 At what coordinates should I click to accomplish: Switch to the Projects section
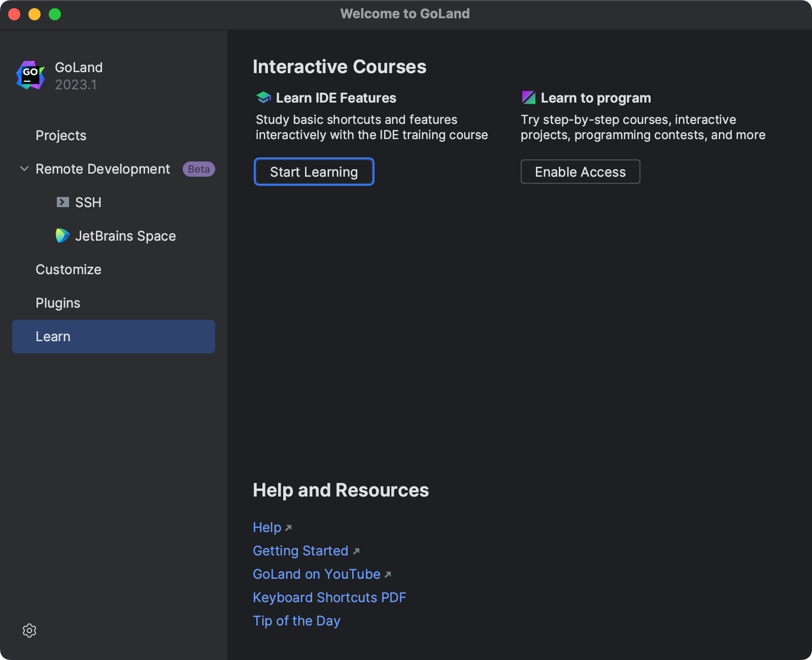60,136
